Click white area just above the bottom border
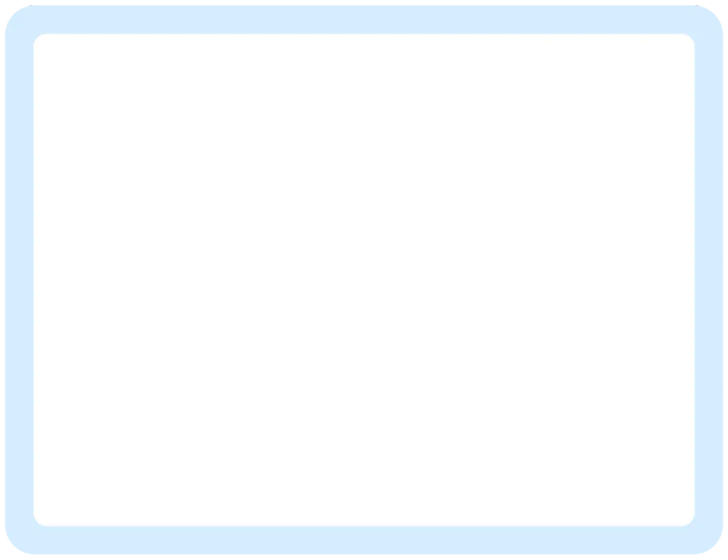The height and width of the screenshot is (560, 728). [364, 518]
